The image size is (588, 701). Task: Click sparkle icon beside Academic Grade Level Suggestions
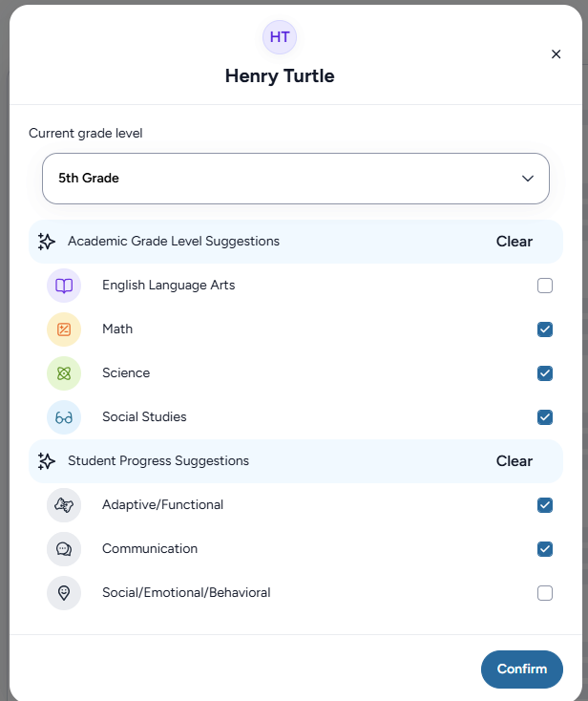(47, 242)
